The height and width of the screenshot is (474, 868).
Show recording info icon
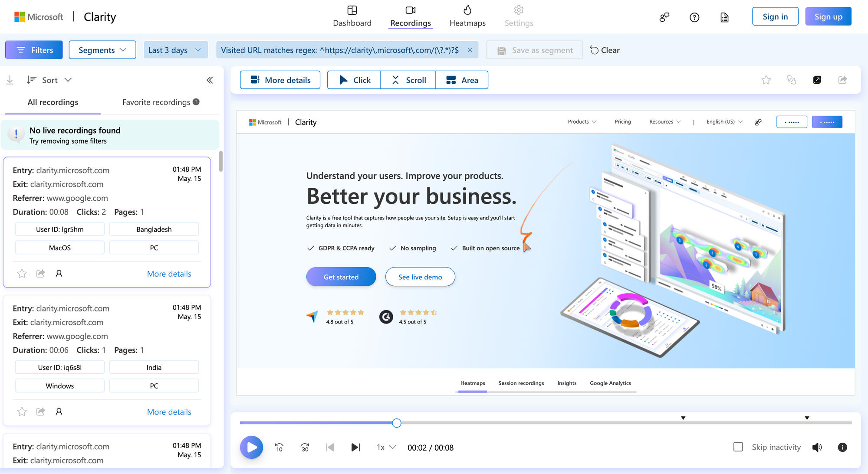[842, 447]
